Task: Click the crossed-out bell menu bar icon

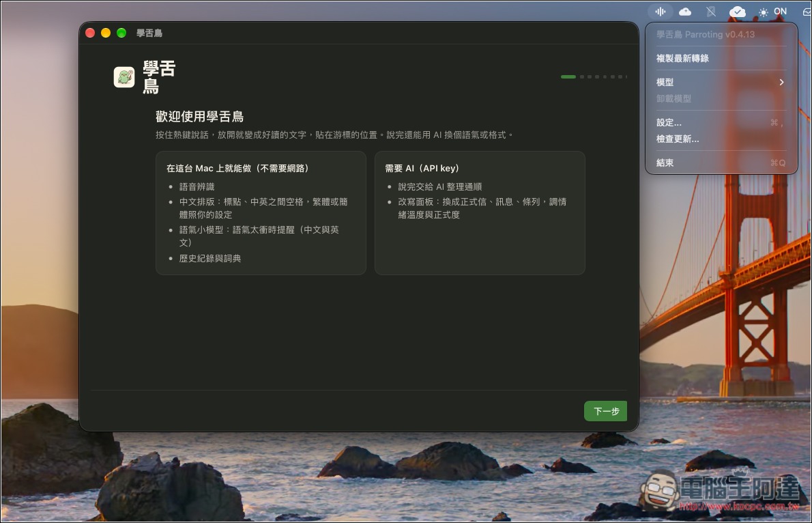Action: coord(711,12)
